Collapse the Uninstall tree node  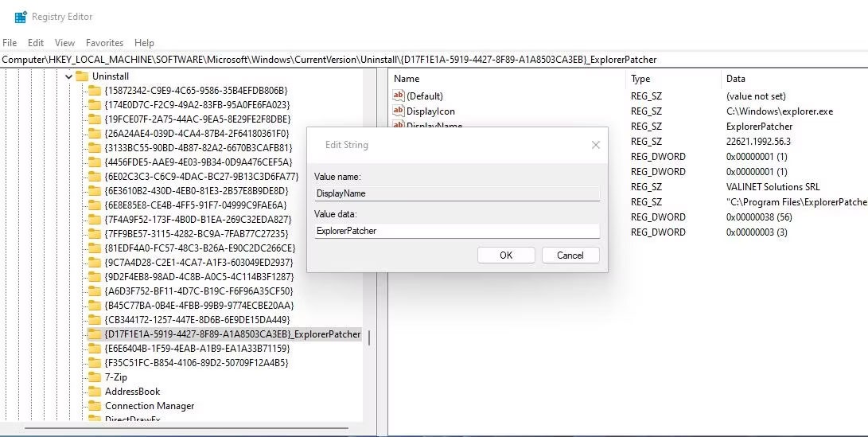68,76
